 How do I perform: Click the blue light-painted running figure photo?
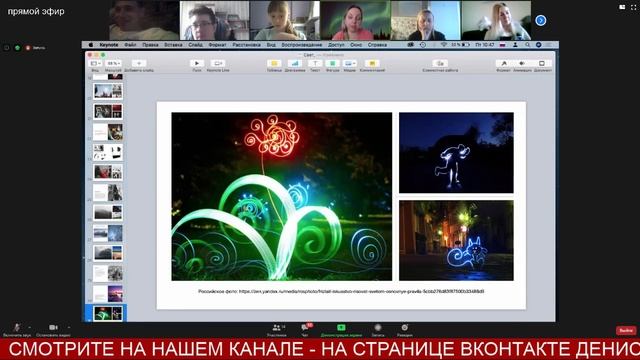[456, 153]
